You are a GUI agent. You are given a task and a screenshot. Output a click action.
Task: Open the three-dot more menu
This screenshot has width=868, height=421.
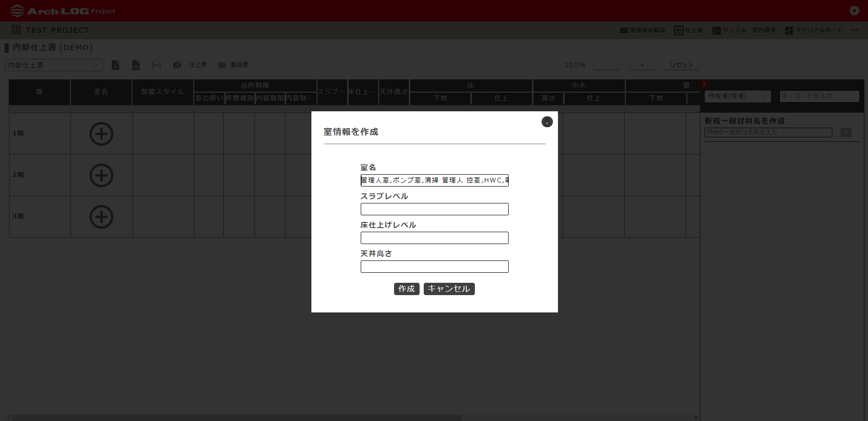click(854, 30)
